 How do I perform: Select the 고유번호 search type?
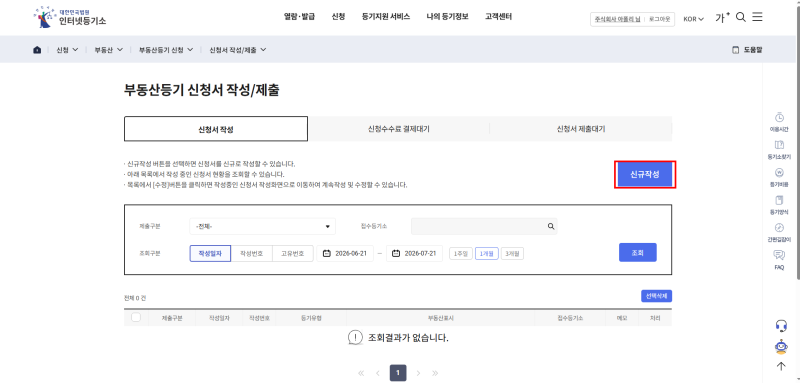click(x=293, y=253)
